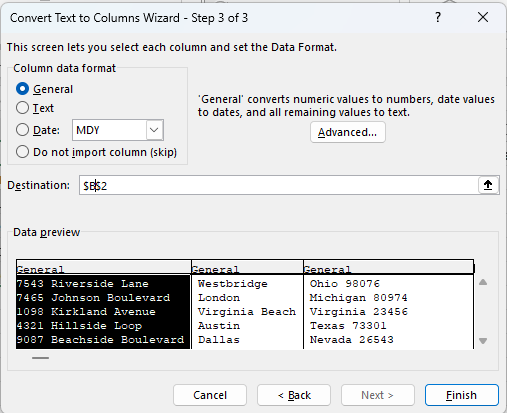Click the Dallas preview cell
Image resolution: width=507 pixels, height=413 pixels.
pos(219,340)
